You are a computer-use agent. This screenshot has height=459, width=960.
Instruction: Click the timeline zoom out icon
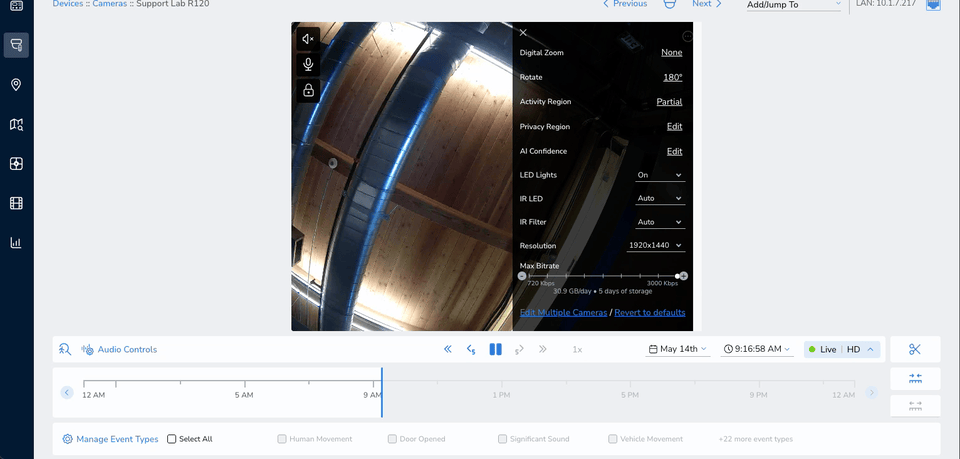coord(915,406)
